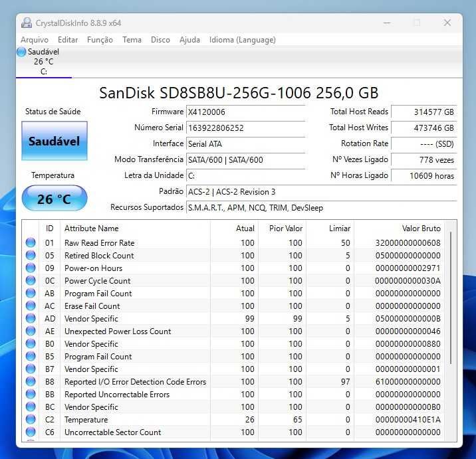476x459 pixels.
Task: Select the C: drive tab showing 26 °C
Action: 44,62
